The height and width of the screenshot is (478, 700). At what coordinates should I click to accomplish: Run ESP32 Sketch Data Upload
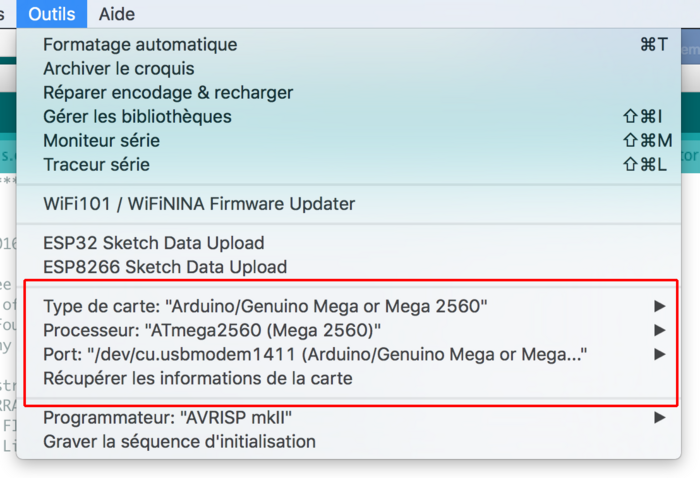(x=349, y=243)
